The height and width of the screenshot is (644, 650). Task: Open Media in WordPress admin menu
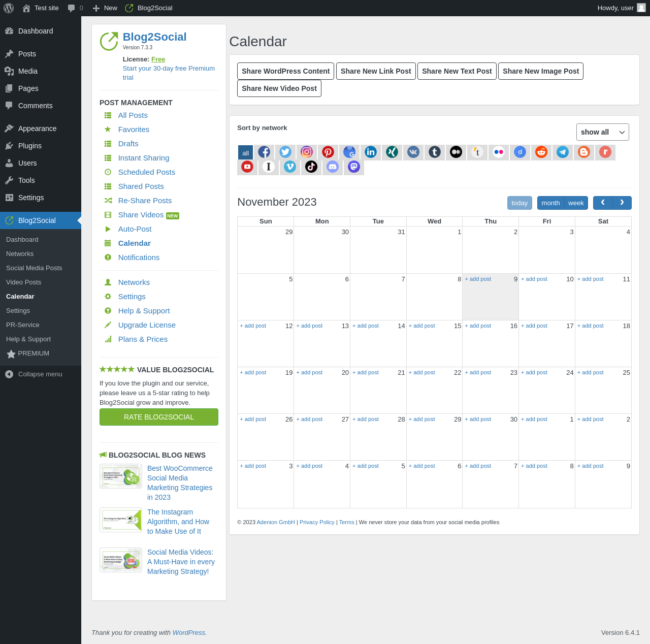click(41, 71)
